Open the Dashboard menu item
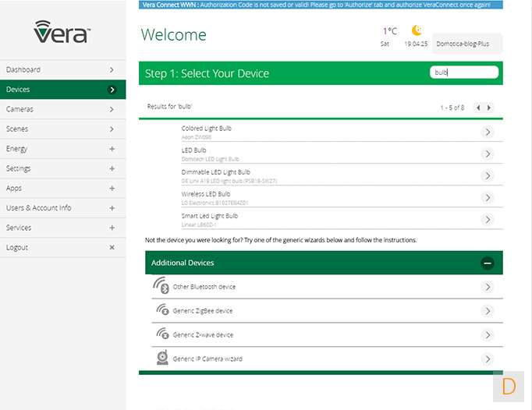532x410 pixels. click(62, 69)
